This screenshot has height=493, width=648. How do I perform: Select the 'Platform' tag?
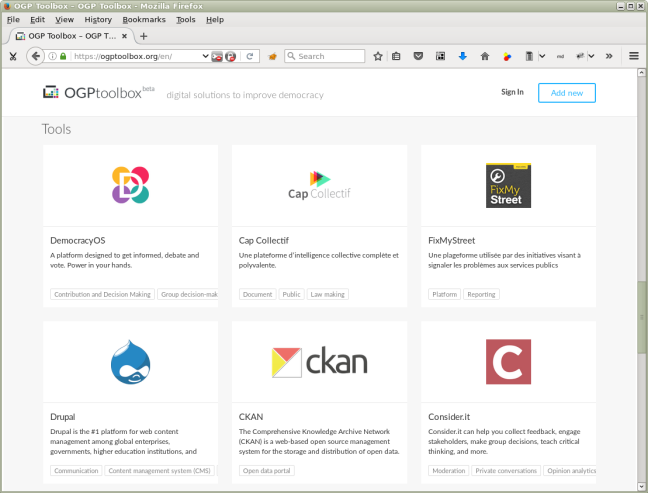point(445,294)
